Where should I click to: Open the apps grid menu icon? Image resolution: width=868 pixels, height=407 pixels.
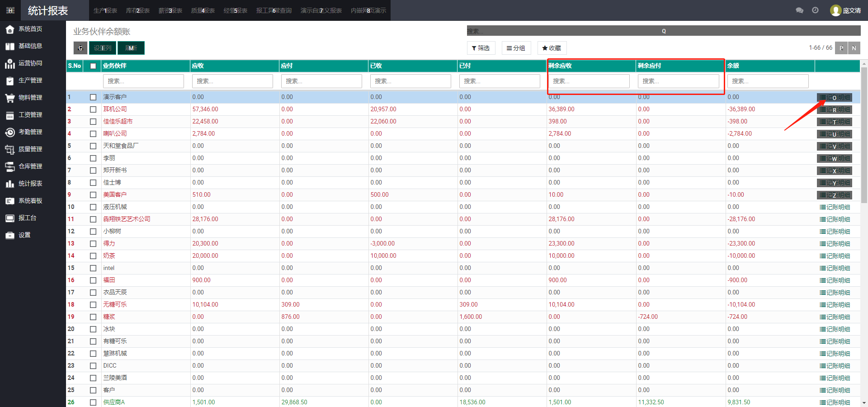click(x=10, y=10)
